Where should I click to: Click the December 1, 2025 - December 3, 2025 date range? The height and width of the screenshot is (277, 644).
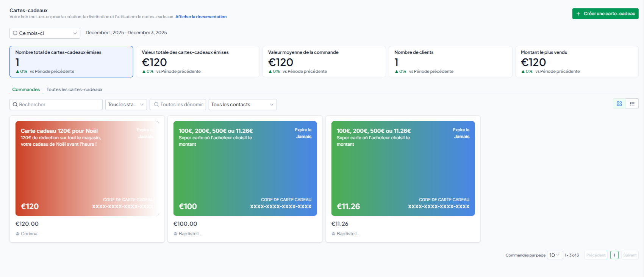click(x=126, y=33)
